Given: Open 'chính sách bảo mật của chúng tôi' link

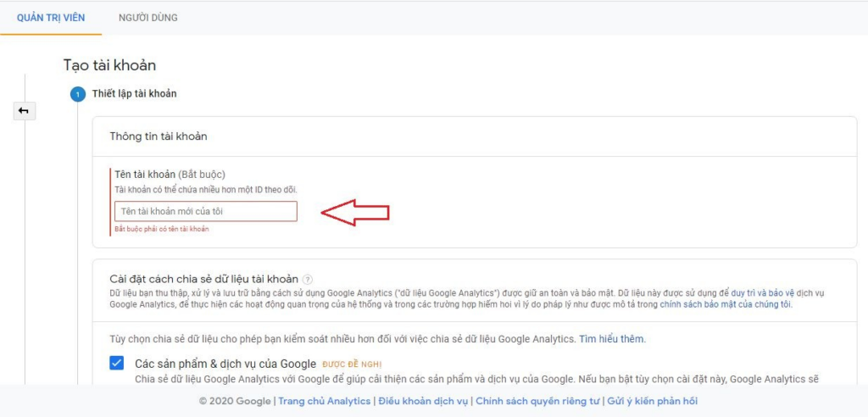Looking at the screenshot, I should [726, 303].
